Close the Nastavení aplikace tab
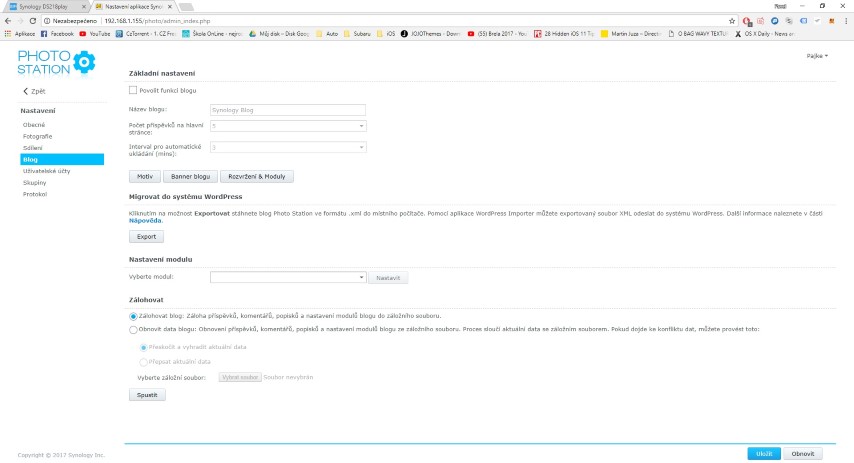 [x=170, y=7]
